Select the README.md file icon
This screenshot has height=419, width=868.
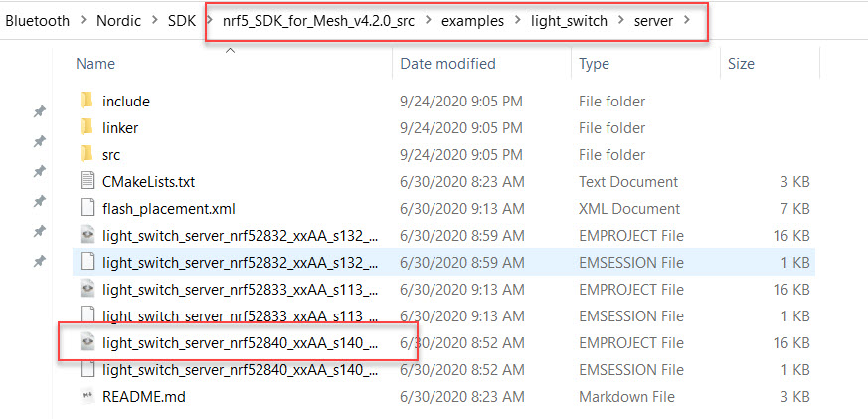(87, 396)
